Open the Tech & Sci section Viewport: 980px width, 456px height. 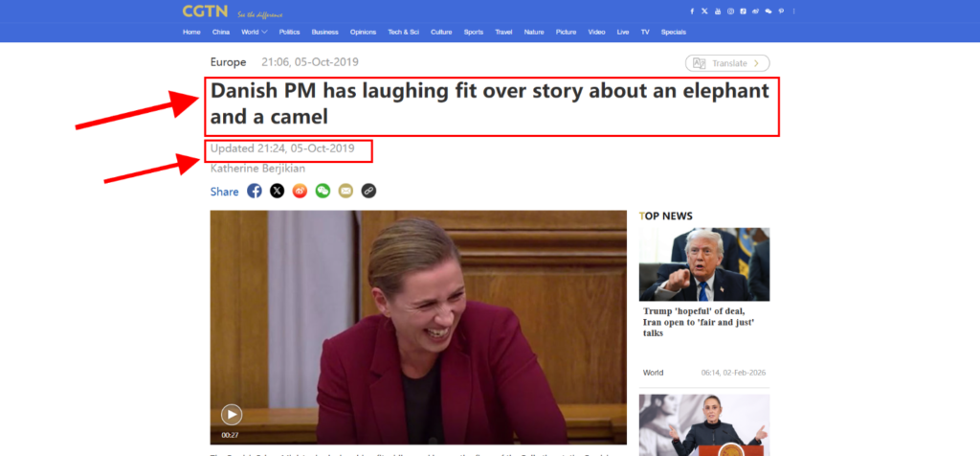click(x=403, y=32)
